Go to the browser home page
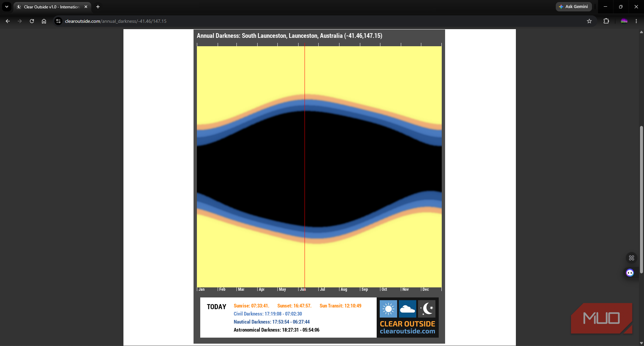Viewport: 644px width, 346px height. [44, 21]
